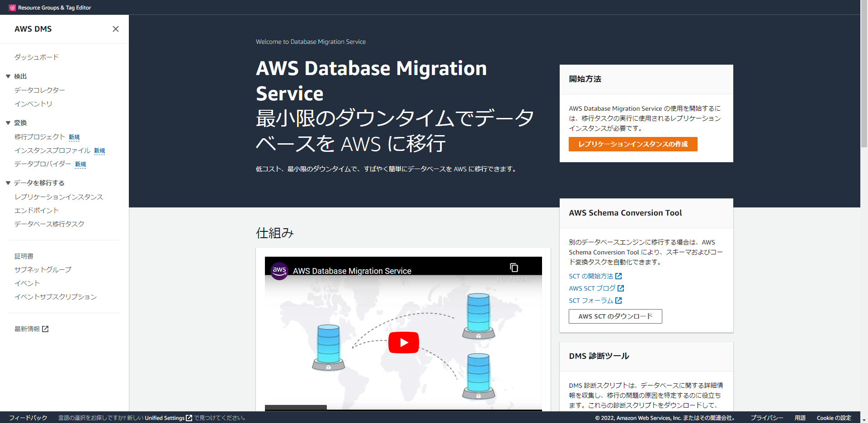Open イベントサブスクリプション page
Viewport: 868px width, 423px height.
tap(56, 297)
